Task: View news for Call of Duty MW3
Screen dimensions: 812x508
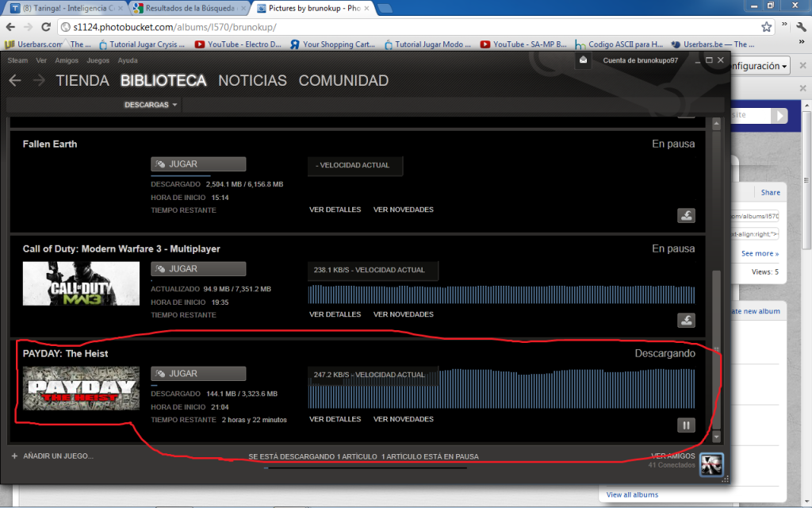Action: (x=404, y=314)
